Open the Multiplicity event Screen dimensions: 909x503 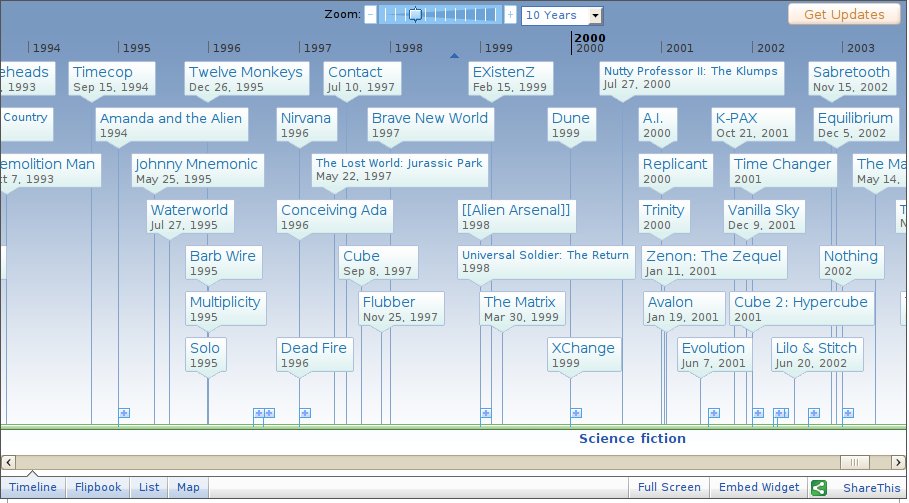(x=226, y=308)
